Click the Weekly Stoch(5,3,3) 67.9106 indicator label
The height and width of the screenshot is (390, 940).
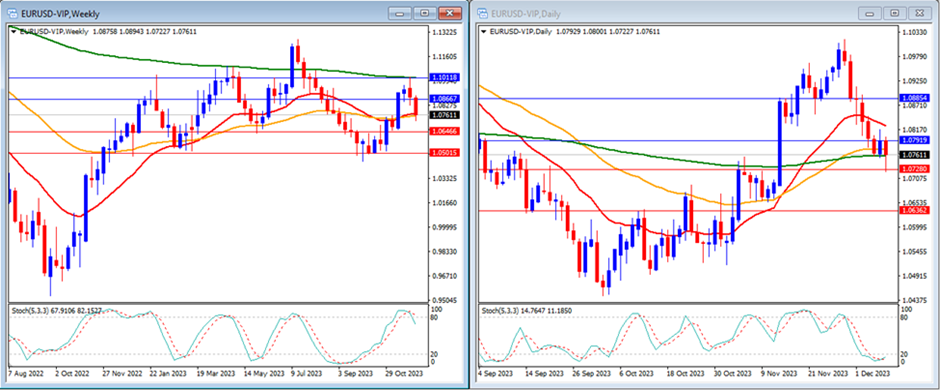56,310
